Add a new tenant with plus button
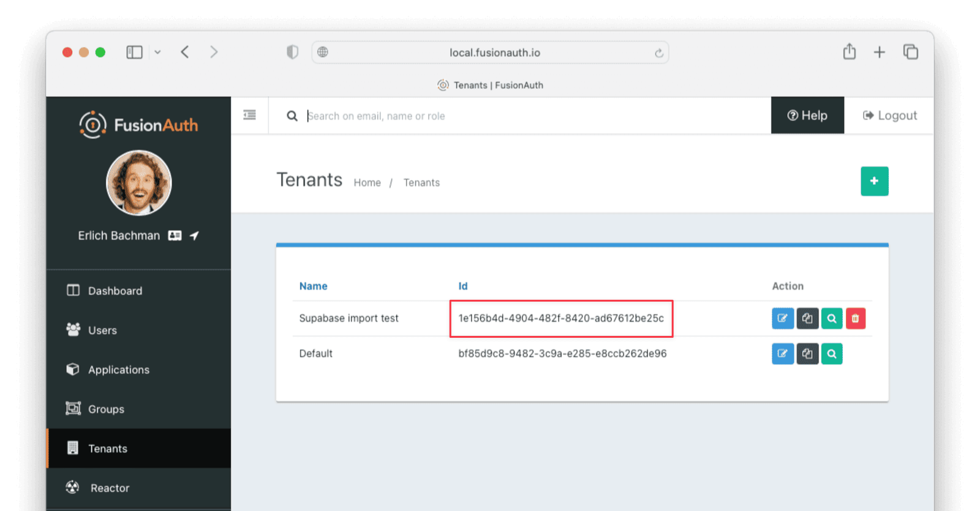 coord(875,181)
